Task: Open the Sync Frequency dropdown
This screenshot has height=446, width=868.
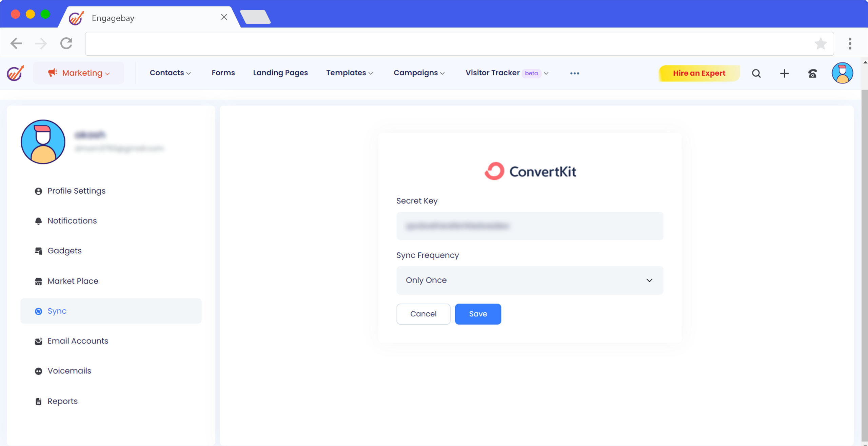Action: coord(530,280)
